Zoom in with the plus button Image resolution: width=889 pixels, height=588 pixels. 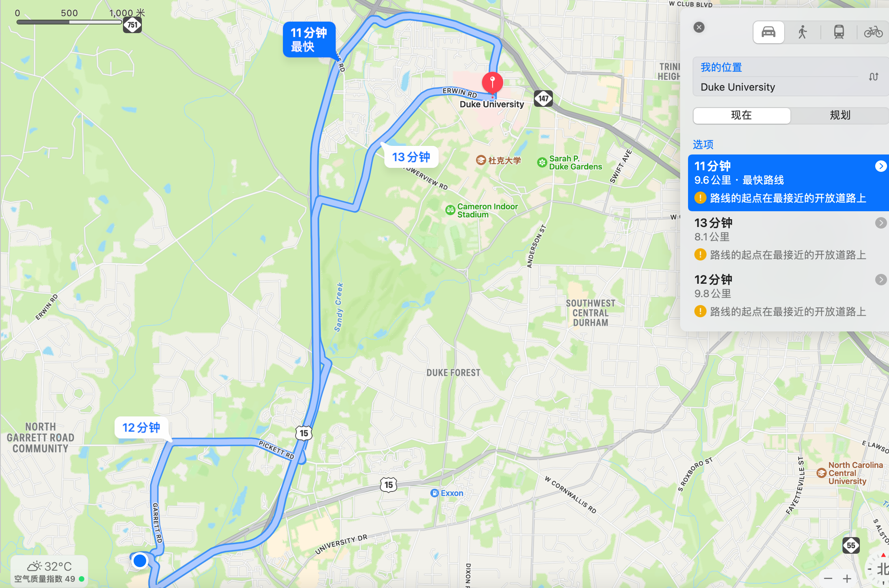click(847, 579)
